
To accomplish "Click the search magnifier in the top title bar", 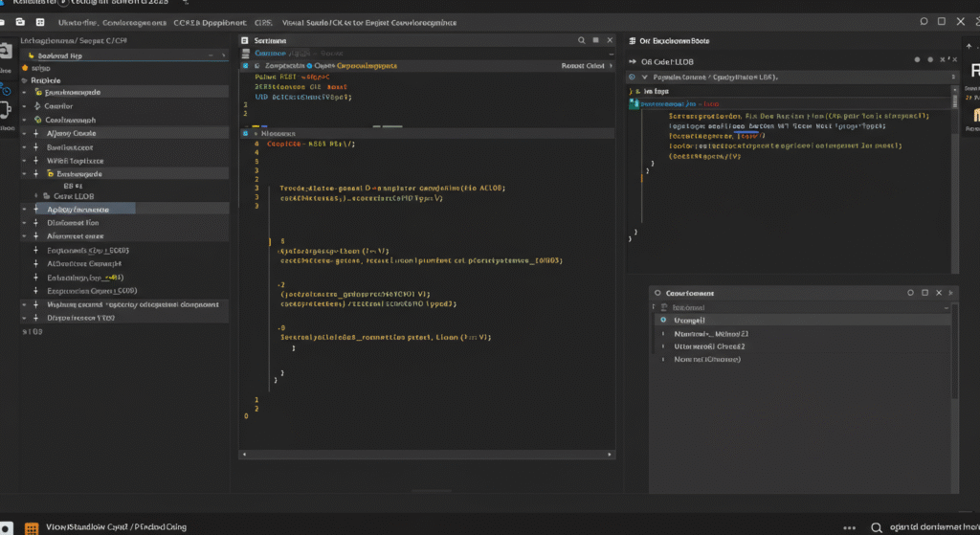I will coord(924,21).
